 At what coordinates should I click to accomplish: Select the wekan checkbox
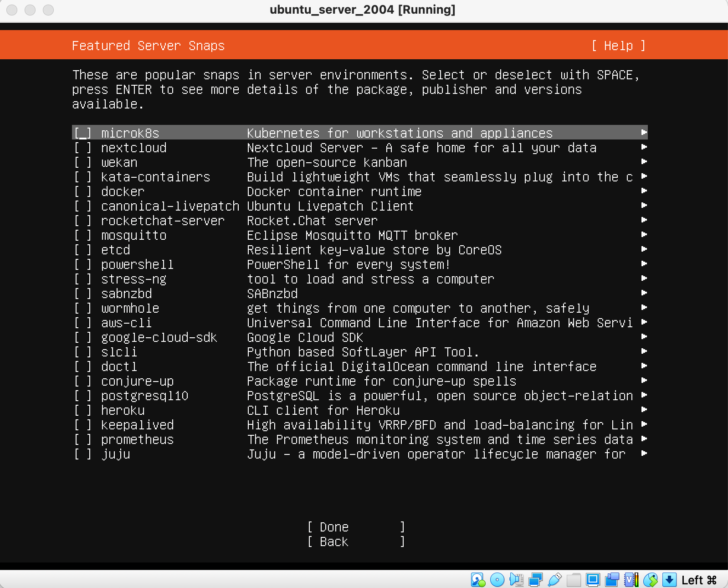[83, 162]
